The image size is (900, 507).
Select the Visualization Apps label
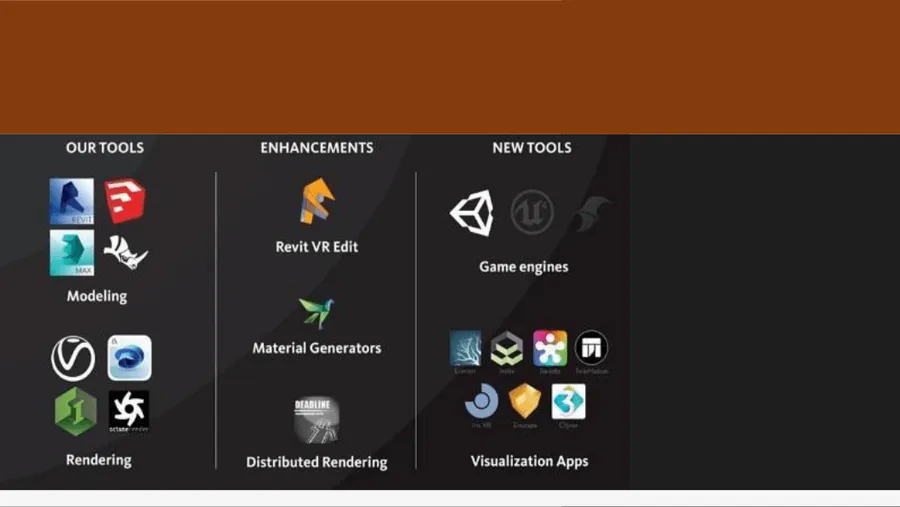coord(529,462)
